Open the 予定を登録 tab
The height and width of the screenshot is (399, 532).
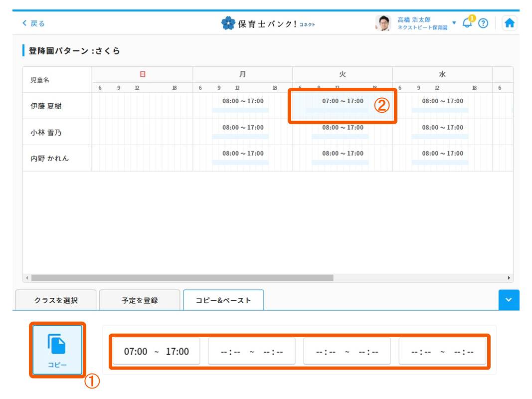140,300
